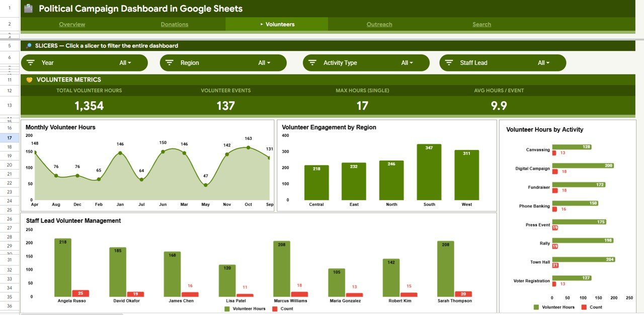Click the Voter Registration hours bar 127
This screenshot has width=644, height=315.
572,278
